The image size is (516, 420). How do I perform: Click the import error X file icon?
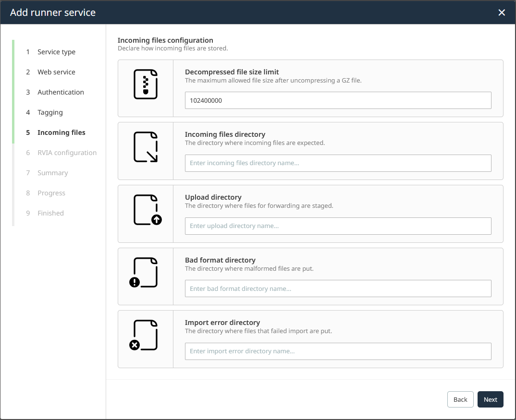(145, 335)
